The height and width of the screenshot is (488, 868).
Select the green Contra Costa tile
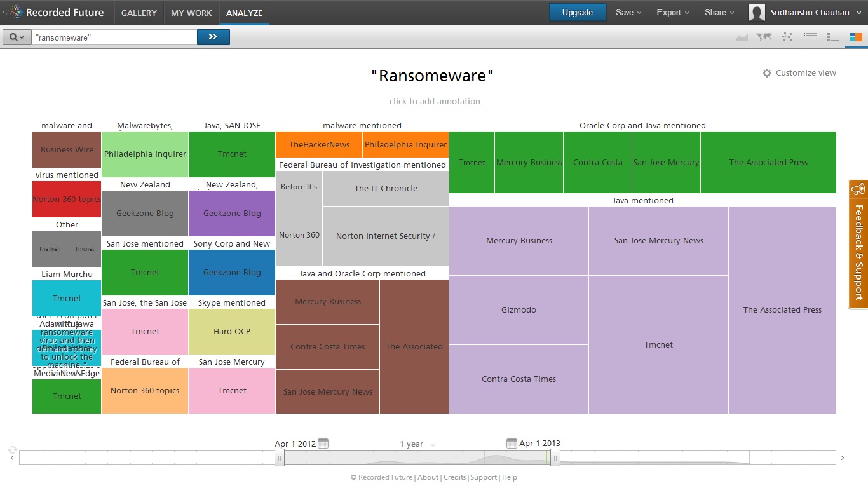(x=597, y=162)
